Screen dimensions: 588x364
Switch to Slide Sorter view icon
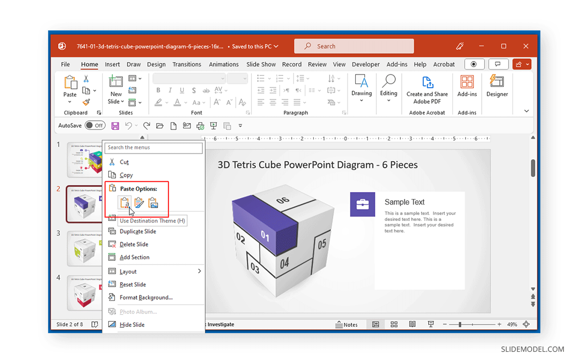click(394, 324)
